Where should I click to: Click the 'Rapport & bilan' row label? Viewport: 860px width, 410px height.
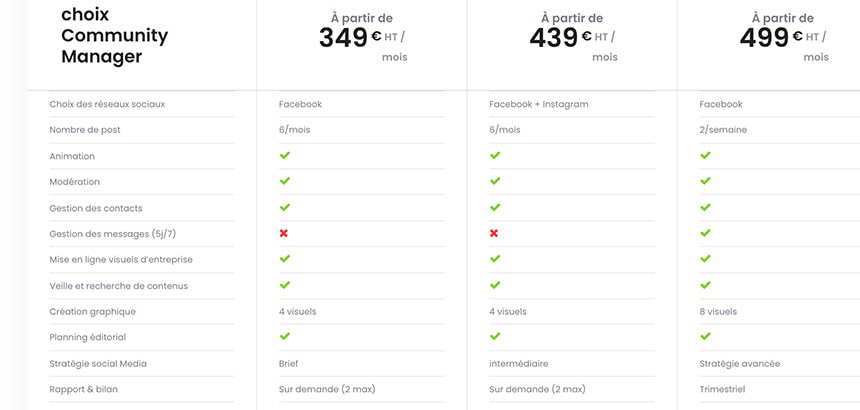pyautogui.click(x=83, y=390)
